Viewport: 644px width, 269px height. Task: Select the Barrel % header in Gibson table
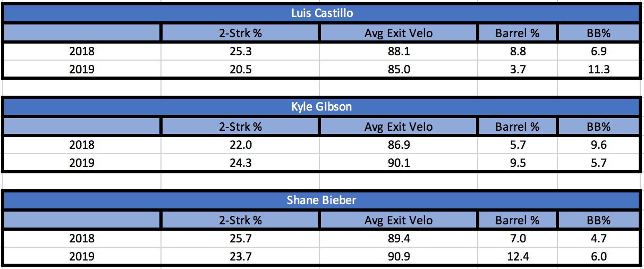[518, 127]
